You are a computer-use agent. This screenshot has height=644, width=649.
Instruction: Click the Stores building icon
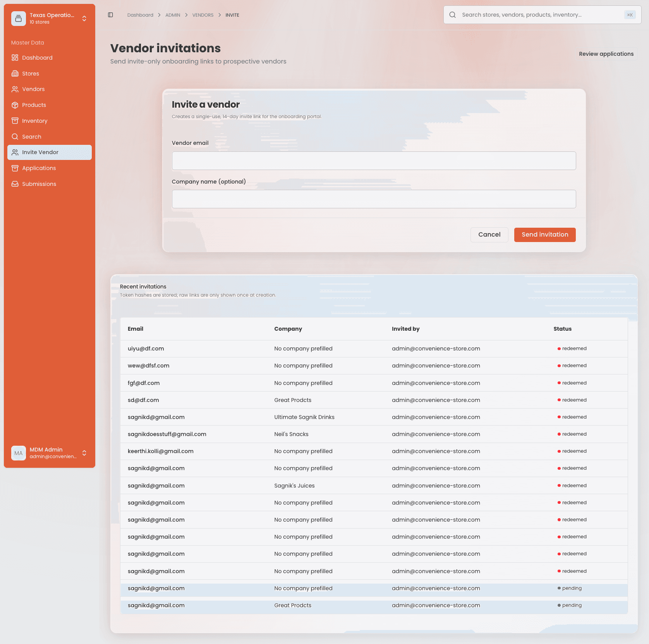coord(15,74)
